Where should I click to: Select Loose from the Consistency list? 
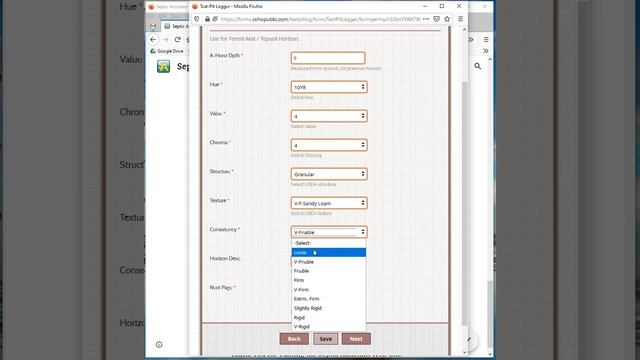329,252
